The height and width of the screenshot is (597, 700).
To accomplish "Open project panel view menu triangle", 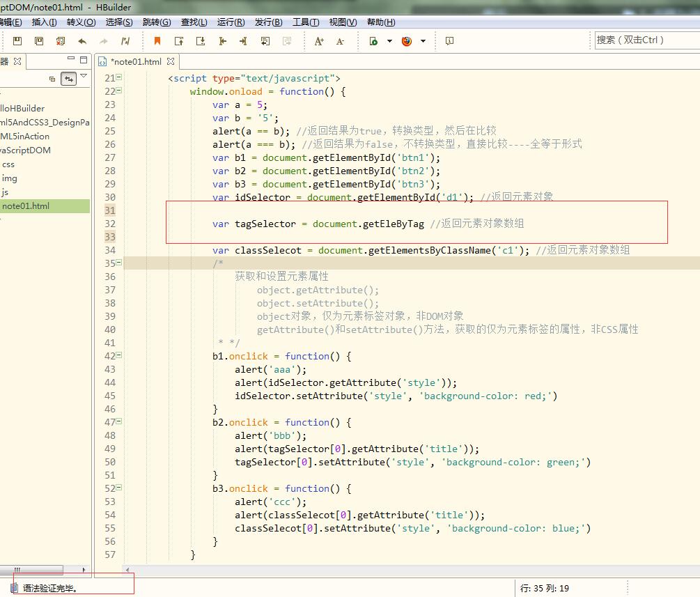I will [84, 77].
